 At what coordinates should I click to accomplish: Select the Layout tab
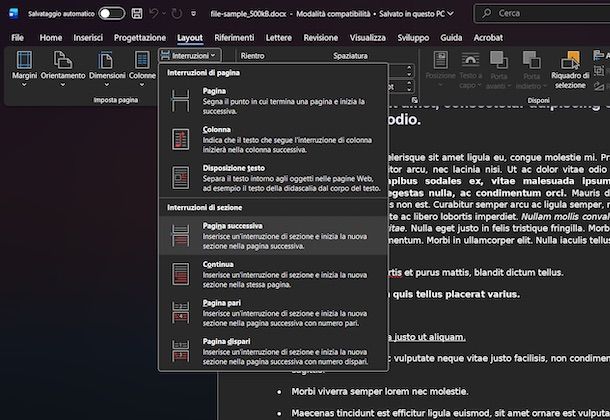[190, 38]
